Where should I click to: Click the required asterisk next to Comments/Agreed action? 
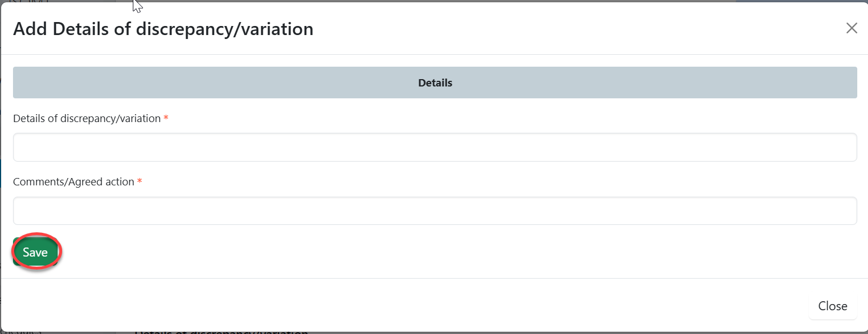[140, 182]
